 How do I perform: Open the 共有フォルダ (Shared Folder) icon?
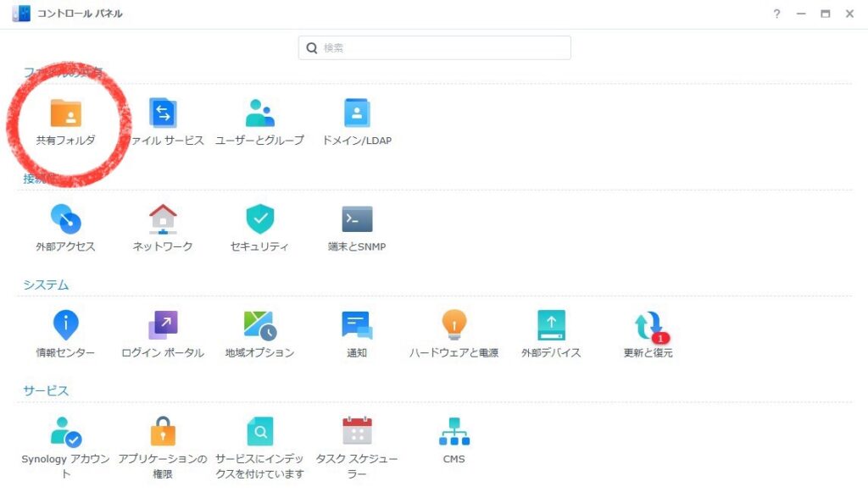pyautogui.click(x=65, y=114)
